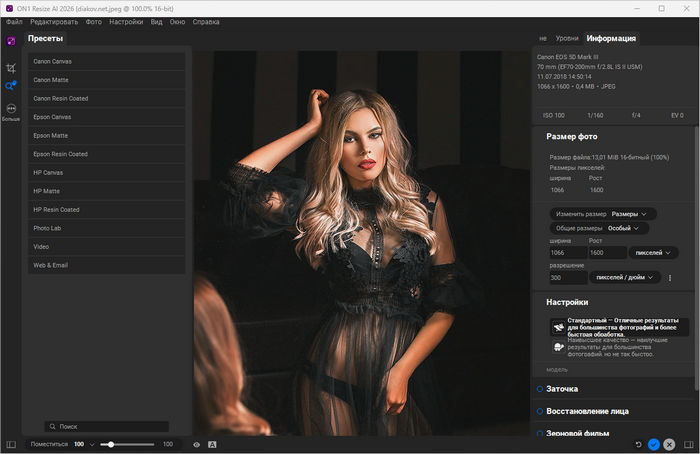Open the 'Больше' more tools button
Image resolution: width=700 pixels, height=454 pixels.
point(10,110)
